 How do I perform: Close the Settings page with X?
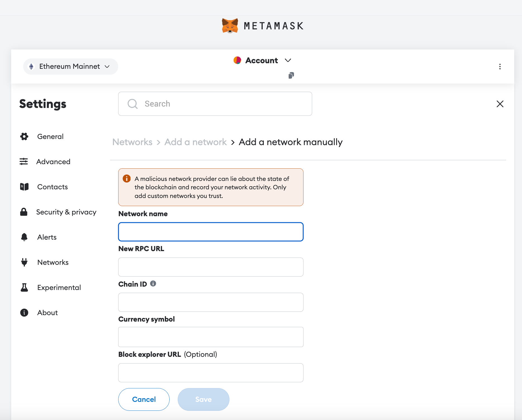(500, 104)
